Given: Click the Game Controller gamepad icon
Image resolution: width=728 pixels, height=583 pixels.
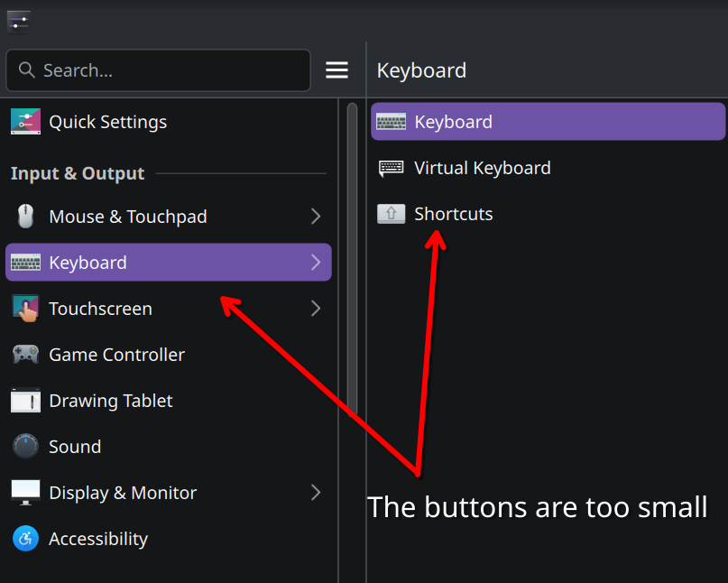Looking at the screenshot, I should tap(25, 355).
